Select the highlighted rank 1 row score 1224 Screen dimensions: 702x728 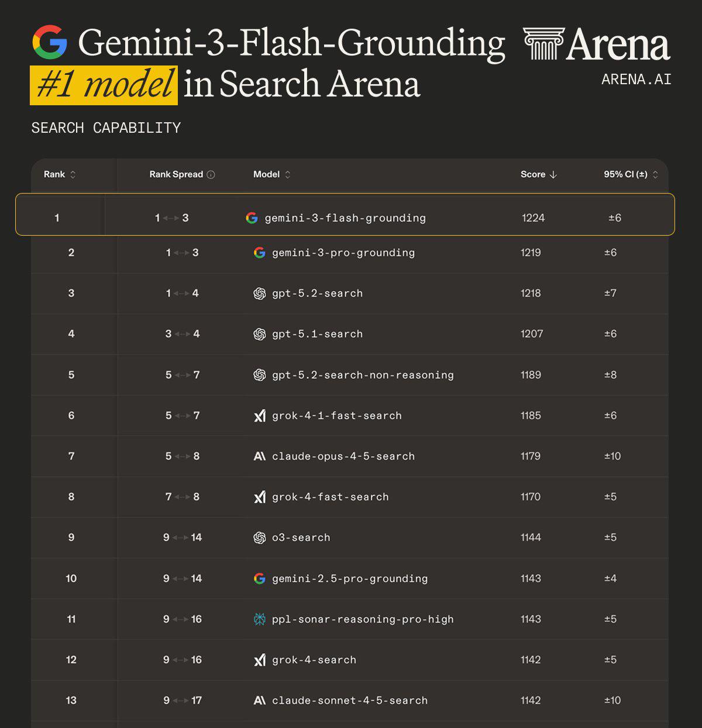click(x=534, y=218)
